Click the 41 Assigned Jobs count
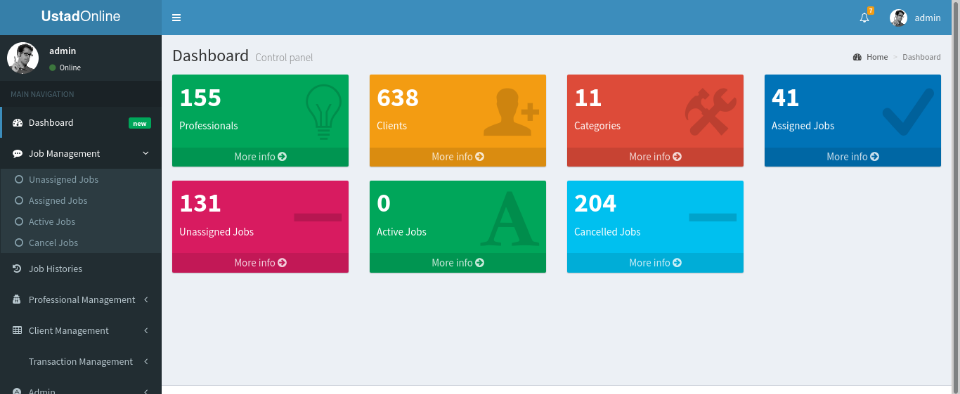The image size is (960, 394). click(786, 98)
